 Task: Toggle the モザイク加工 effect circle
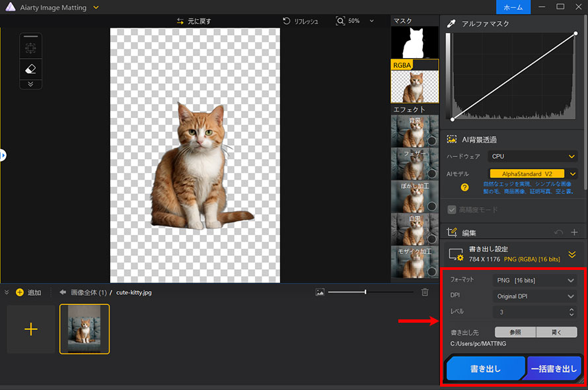(x=431, y=272)
